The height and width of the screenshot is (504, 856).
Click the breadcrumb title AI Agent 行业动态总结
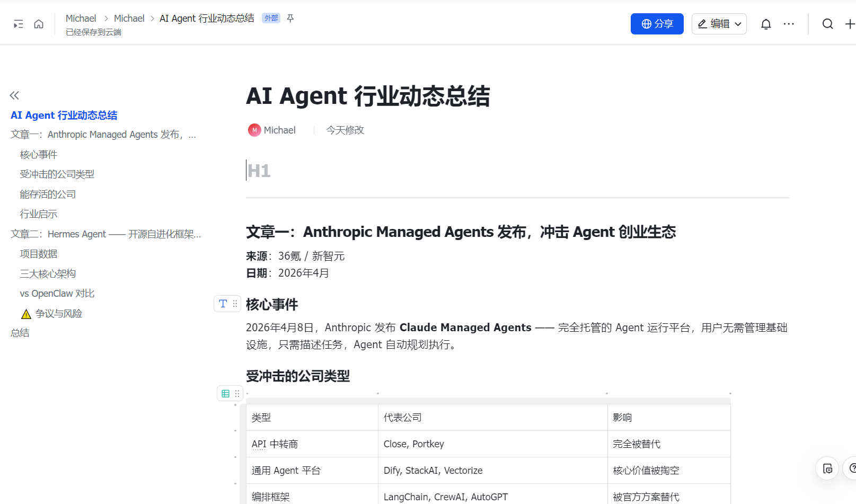207,19
